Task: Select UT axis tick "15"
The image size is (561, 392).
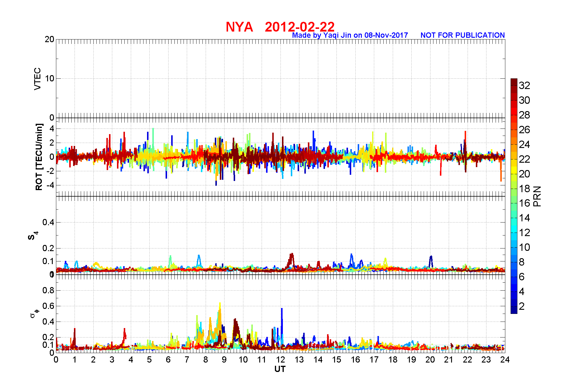Action: [336, 360]
